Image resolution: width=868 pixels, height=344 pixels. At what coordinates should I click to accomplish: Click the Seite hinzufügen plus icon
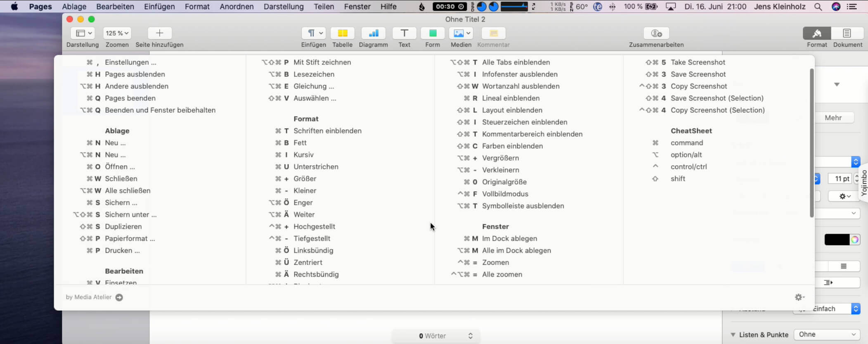click(159, 33)
